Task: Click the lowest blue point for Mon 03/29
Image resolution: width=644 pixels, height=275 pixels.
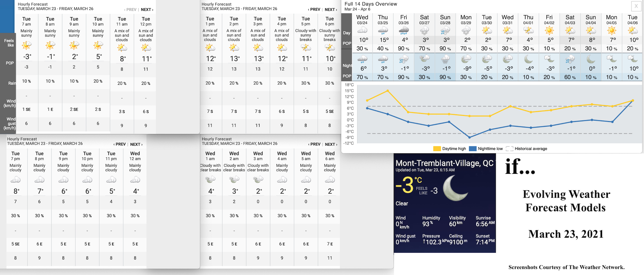Action: pyautogui.click(x=469, y=137)
